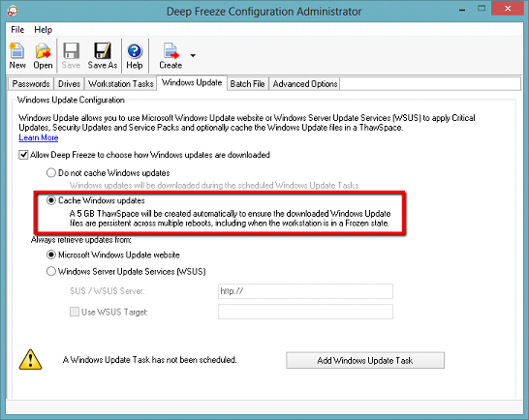This screenshot has height=420, width=529.
Task: Click the Save As toolbar icon
Action: pos(103,55)
